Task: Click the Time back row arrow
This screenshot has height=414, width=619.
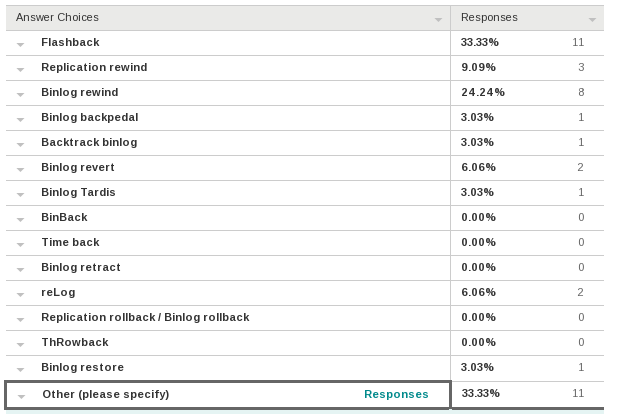Action: 20,244
